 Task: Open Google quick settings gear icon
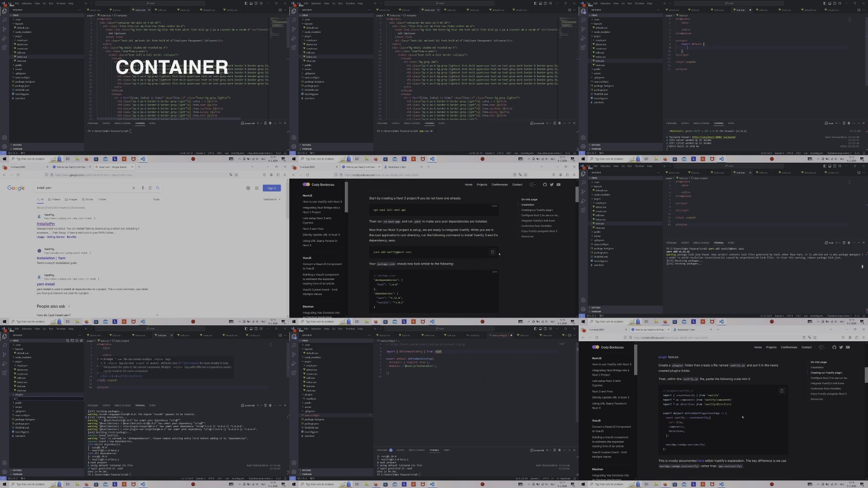(248, 188)
